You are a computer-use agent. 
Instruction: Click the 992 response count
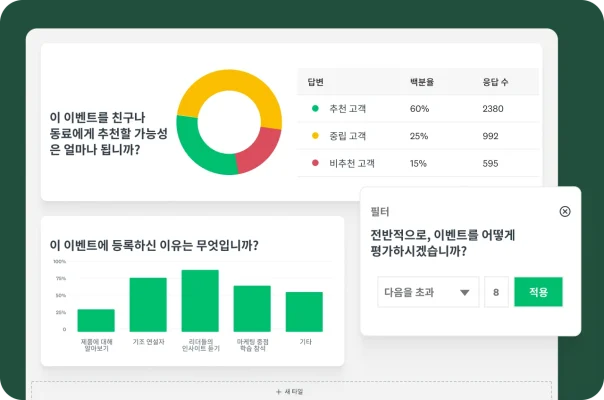[490, 136]
